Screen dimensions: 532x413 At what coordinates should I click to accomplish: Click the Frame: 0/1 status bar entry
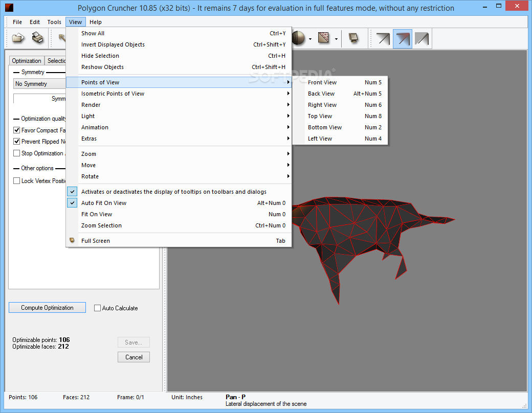pyautogui.click(x=130, y=397)
